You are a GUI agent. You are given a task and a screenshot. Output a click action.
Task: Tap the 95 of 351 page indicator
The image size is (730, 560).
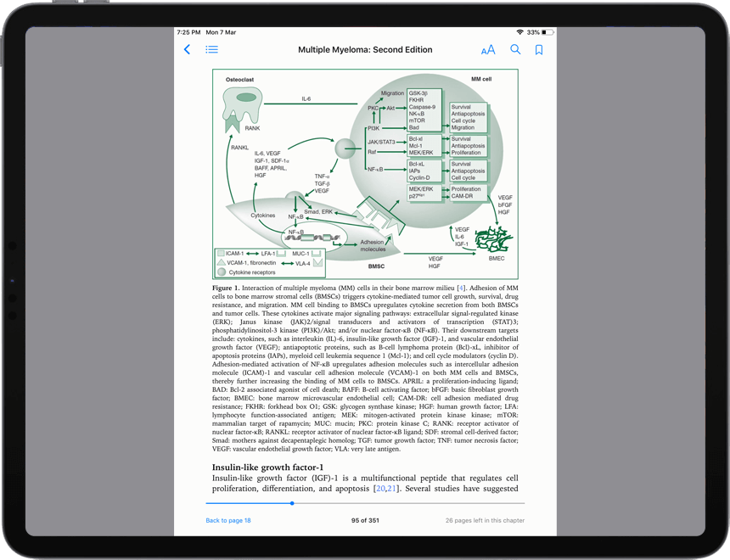pos(365,520)
